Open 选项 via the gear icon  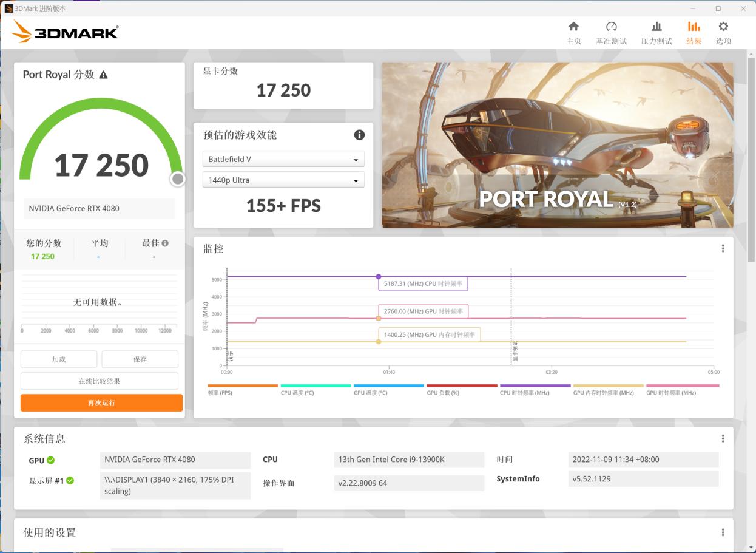723,33
